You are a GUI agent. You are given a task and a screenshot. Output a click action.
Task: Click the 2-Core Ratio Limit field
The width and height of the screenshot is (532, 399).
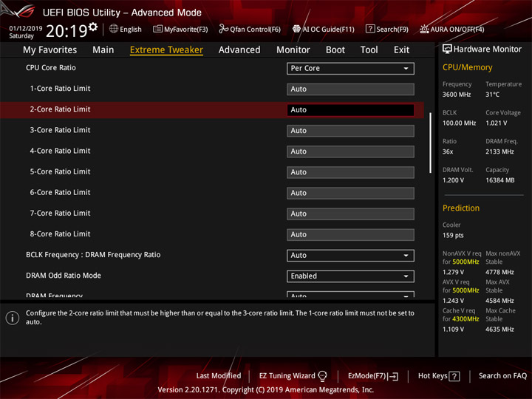tap(350, 109)
